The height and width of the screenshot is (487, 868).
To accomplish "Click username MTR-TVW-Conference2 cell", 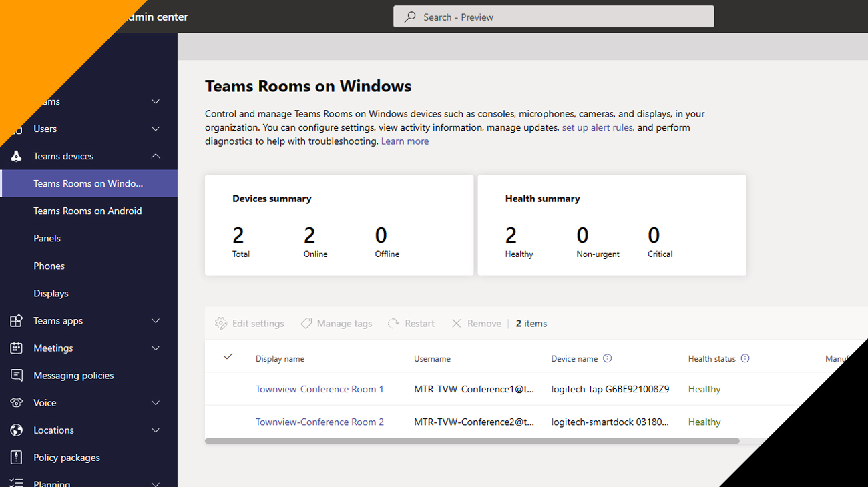I will [474, 422].
